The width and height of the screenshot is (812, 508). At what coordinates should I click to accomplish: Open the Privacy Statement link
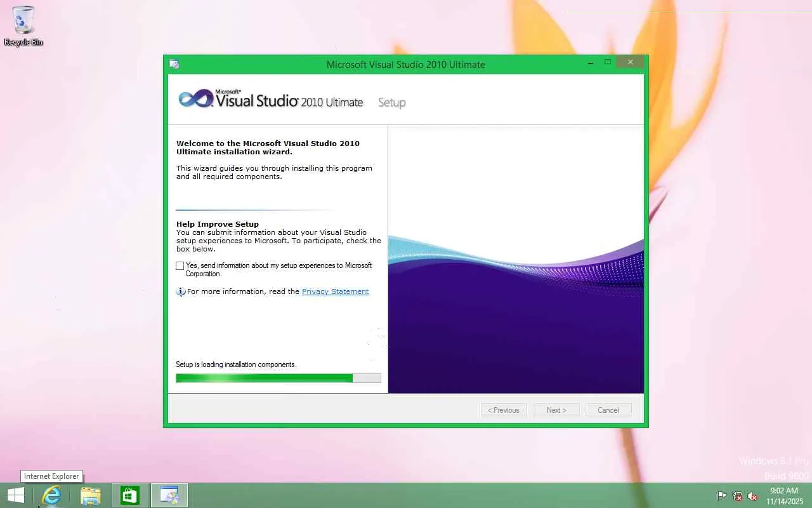335,291
